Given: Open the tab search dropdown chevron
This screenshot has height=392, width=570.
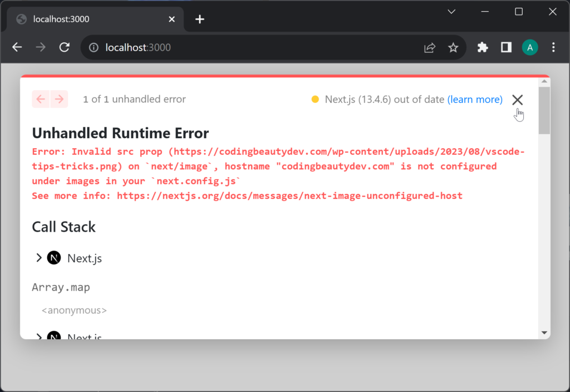Looking at the screenshot, I should click(x=451, y=12).
